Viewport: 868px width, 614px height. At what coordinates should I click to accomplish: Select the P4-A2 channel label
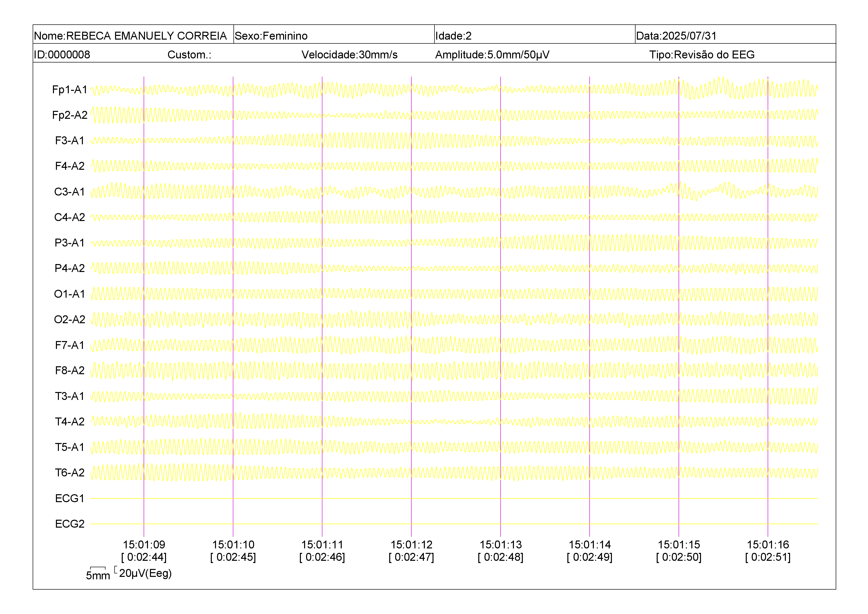pyautogui.click(x=70, y=268)
